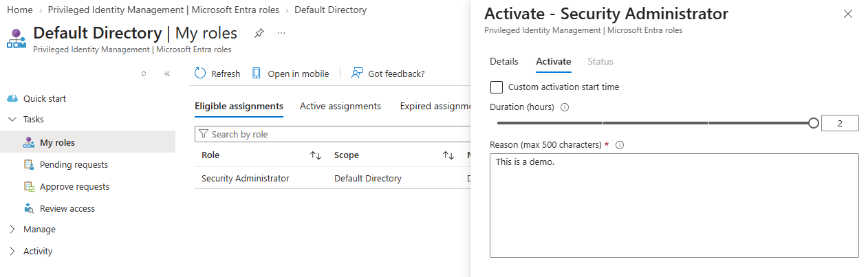
Task: Click the Quick start cloud icon
Action: (12, 98)
